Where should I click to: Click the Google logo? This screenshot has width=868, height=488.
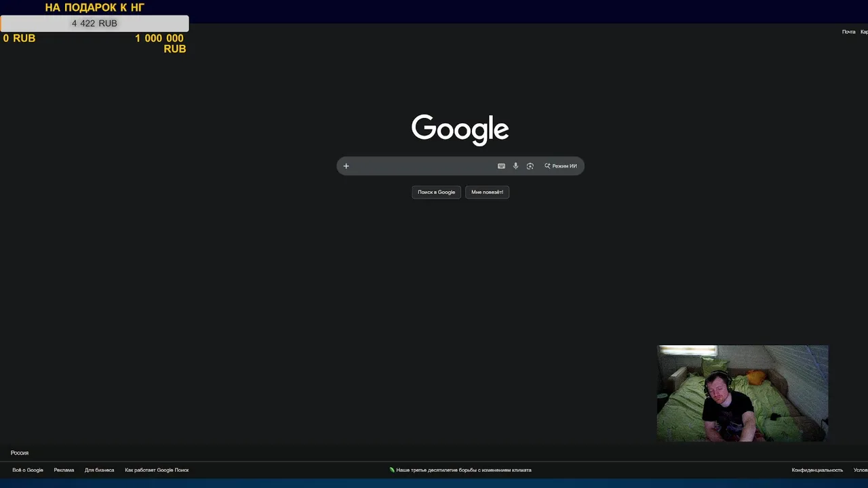tap(460, 129)
